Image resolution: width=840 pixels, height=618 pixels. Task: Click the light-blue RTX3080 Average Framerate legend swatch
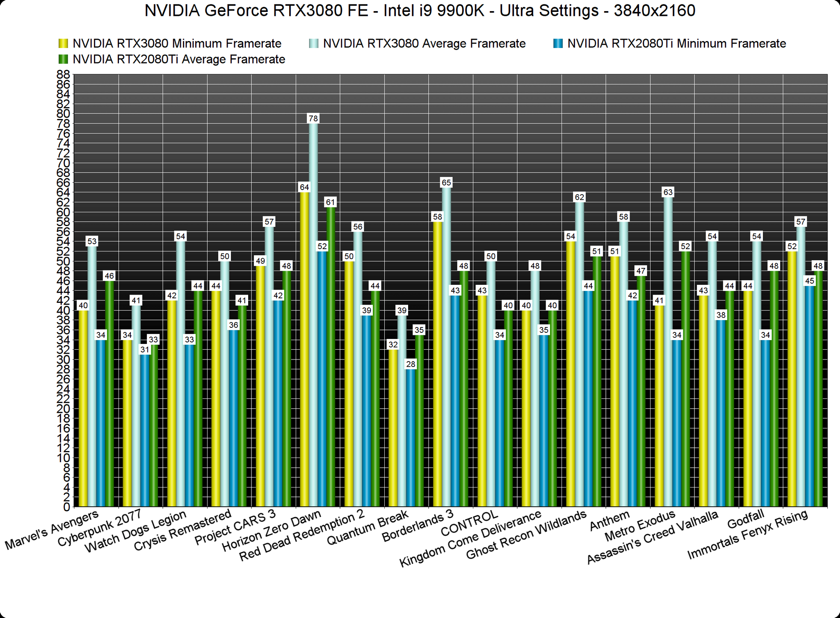coord(314,44)
